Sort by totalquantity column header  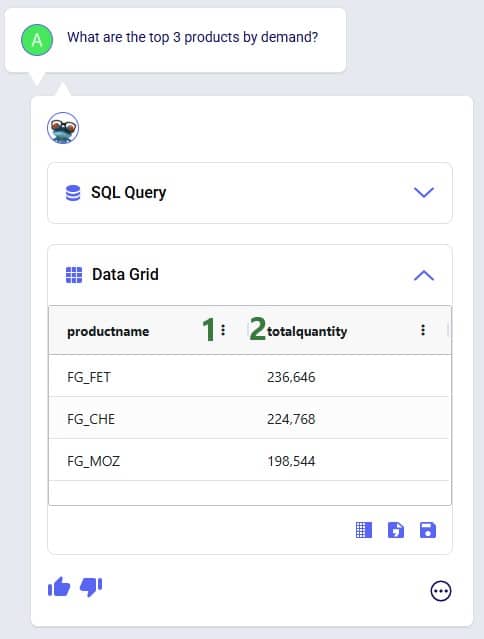[x=307, y=331]
